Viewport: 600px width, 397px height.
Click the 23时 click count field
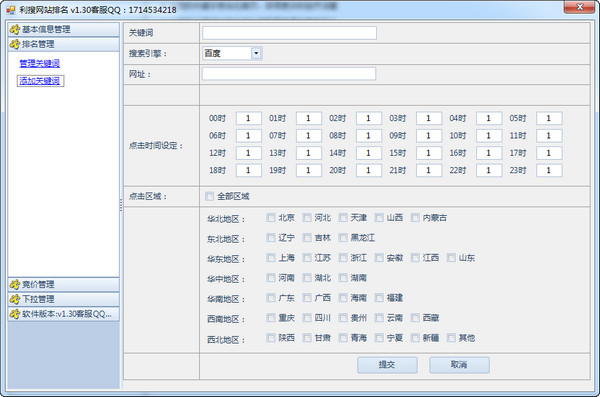[549, 170]
